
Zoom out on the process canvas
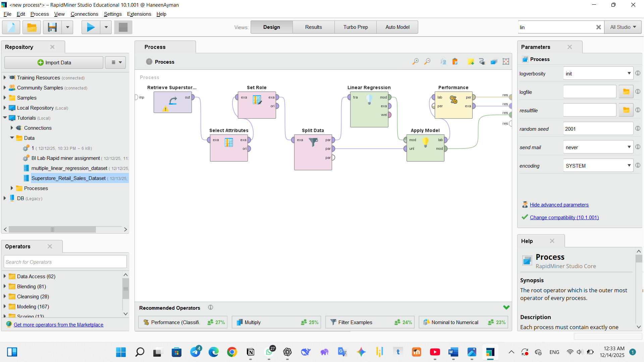(427, 62)
